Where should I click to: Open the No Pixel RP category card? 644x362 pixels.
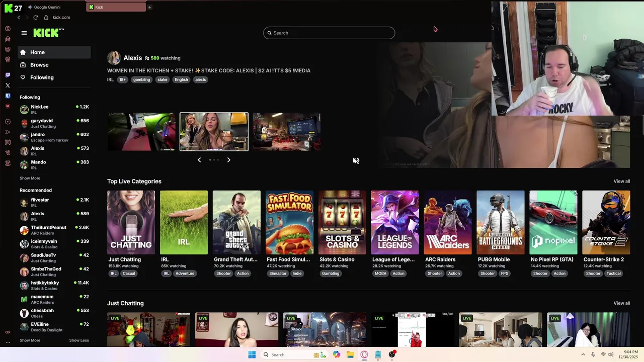tap(553, 222)
